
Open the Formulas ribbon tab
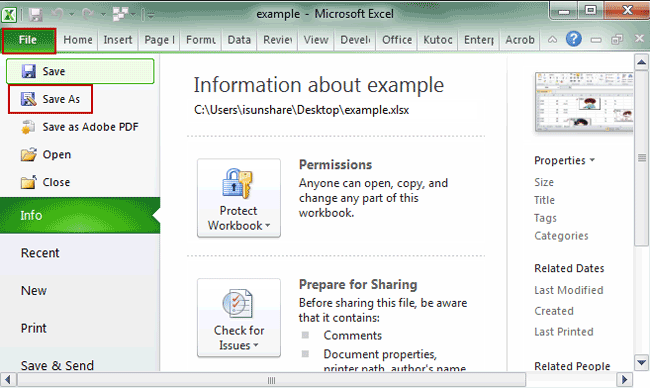point(201,40)
